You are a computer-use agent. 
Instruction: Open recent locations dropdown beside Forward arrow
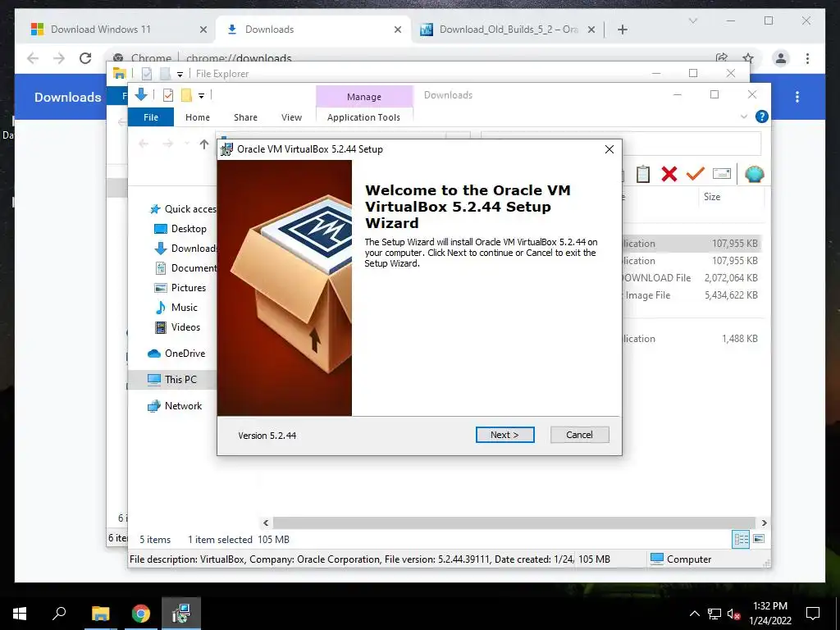click(186, 144)
